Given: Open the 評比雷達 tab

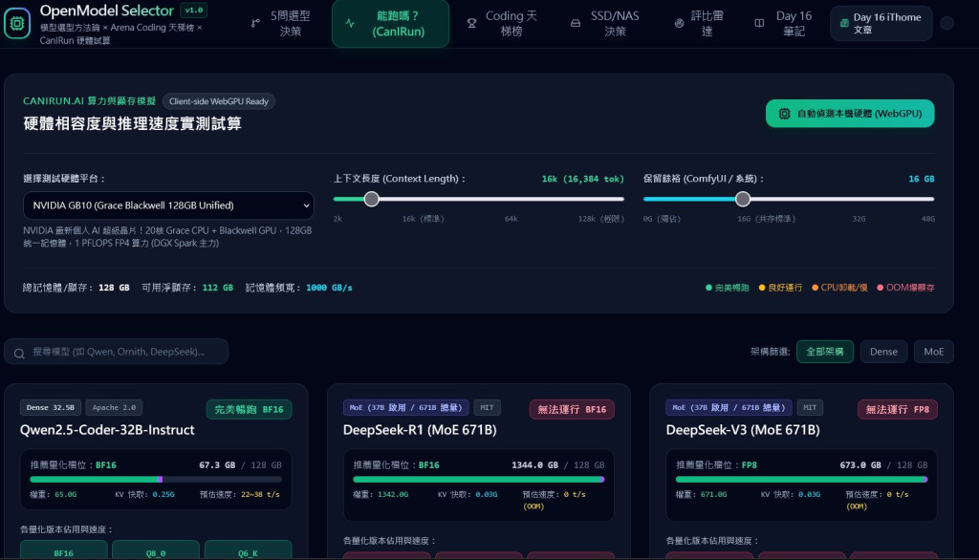Looking at the screenshot, I should pos(700,24).
